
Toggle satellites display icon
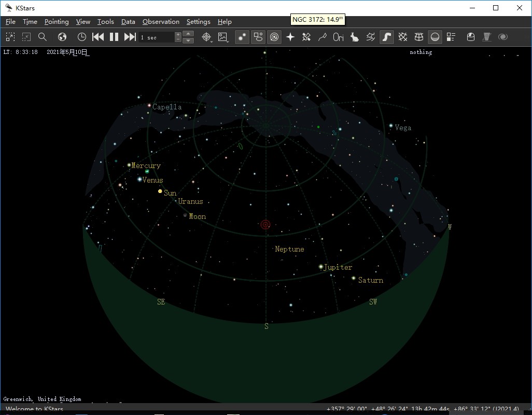(306, 37)
